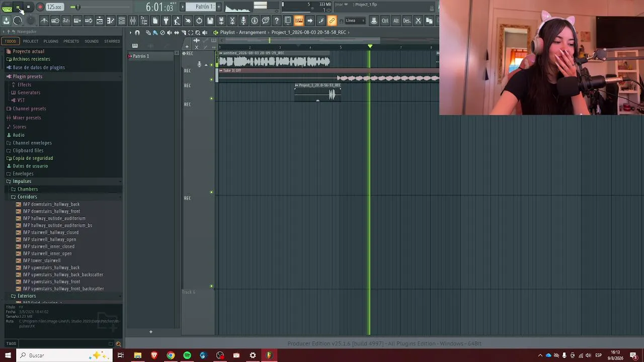Screen dimensions: 644x362
Task: Switch to the TODOS browser tab
Action: pyautogui.click(x=10, y=41)
